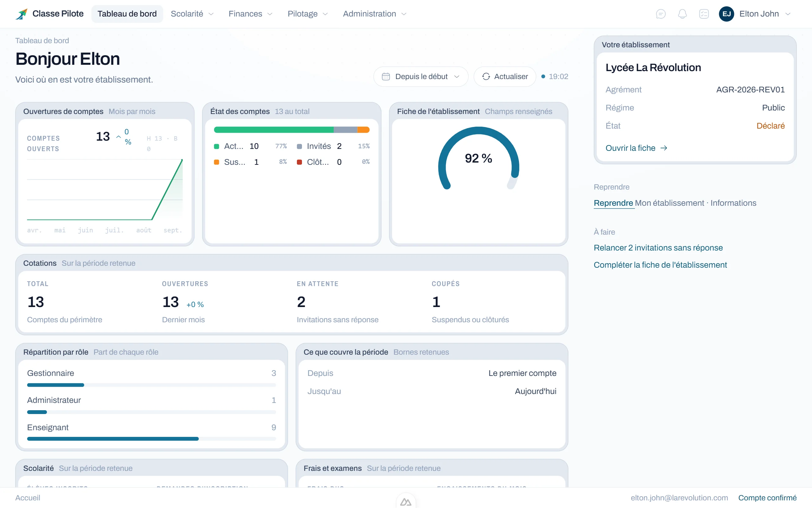Image resolution: width=812 pixels, height=508 pixels.
Task: Click the Administrateur progress bar
Action: coord(151,412)
